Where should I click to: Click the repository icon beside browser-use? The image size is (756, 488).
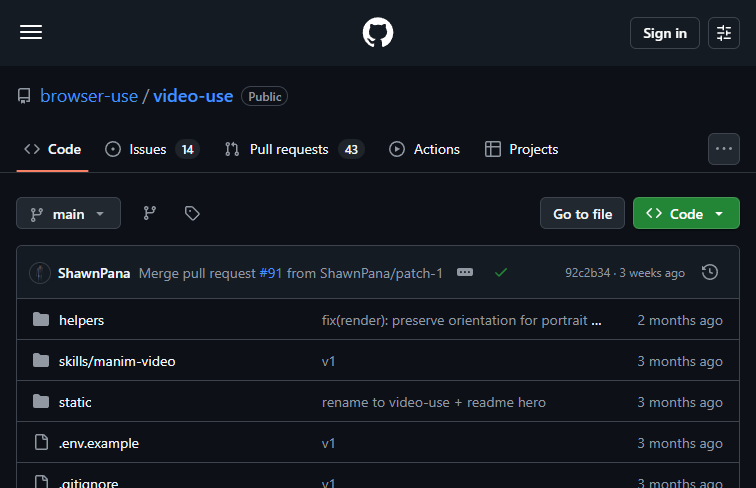click(x=24, y=96)
